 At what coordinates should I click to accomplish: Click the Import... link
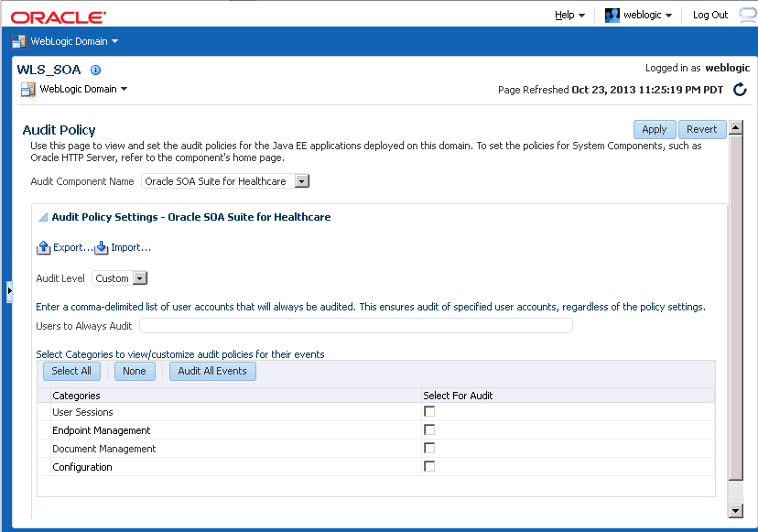(131, 247)
